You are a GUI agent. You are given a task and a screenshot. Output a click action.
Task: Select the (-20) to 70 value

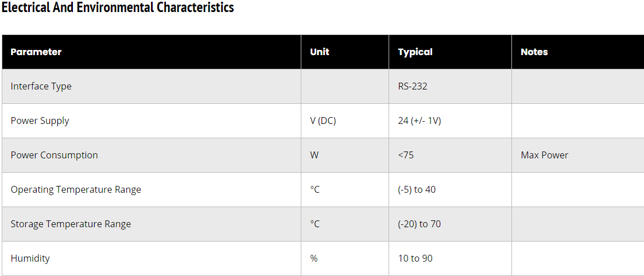pos(420,224)
